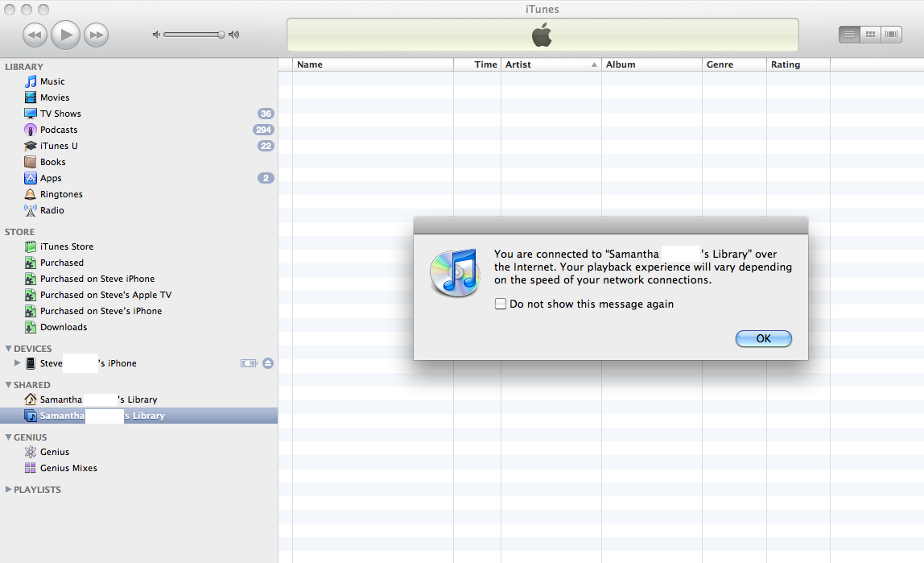Reverse sort arrow on Artist column
This screenshot has height=563, width=924.
coord(594,65)
